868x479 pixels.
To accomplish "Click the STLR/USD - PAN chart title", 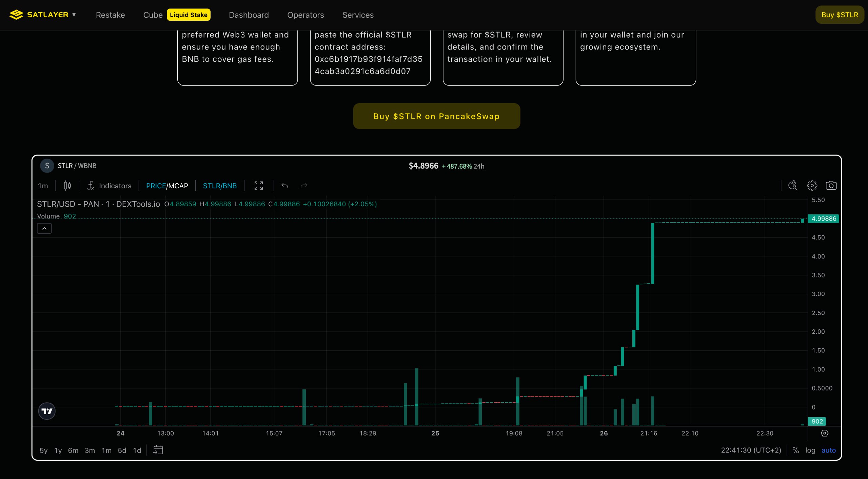I will pos(98,204).
